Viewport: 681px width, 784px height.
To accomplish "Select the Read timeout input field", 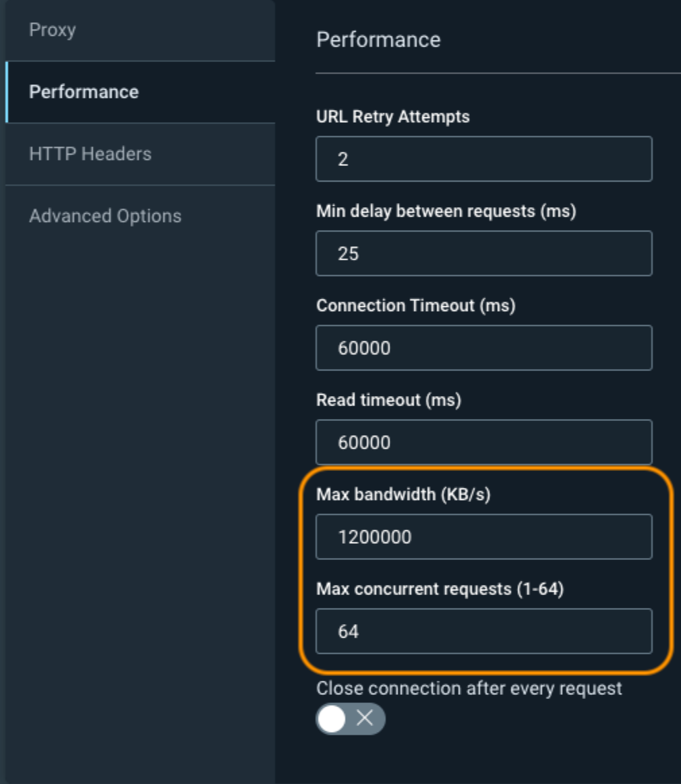I will [483, 443].
